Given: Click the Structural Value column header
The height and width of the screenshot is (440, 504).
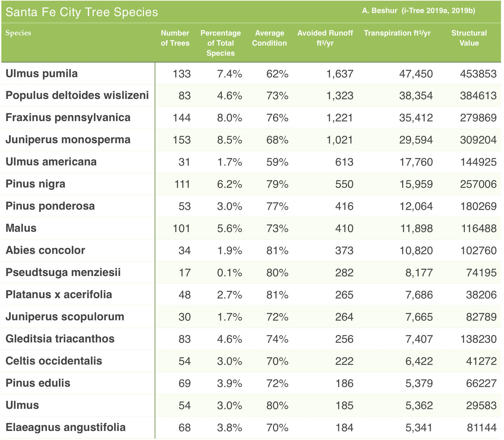Looking at the screenshot, I should [469, 38].
